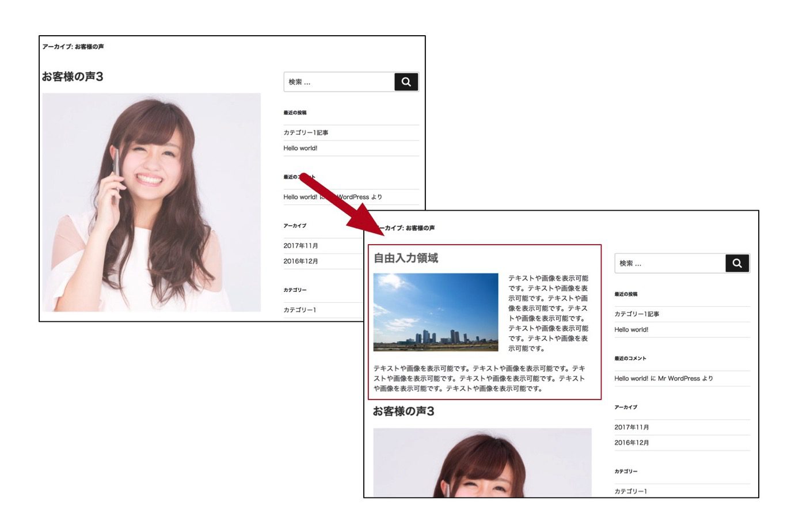Click the 最近の投稿 widget title in front page

(626, 294)
